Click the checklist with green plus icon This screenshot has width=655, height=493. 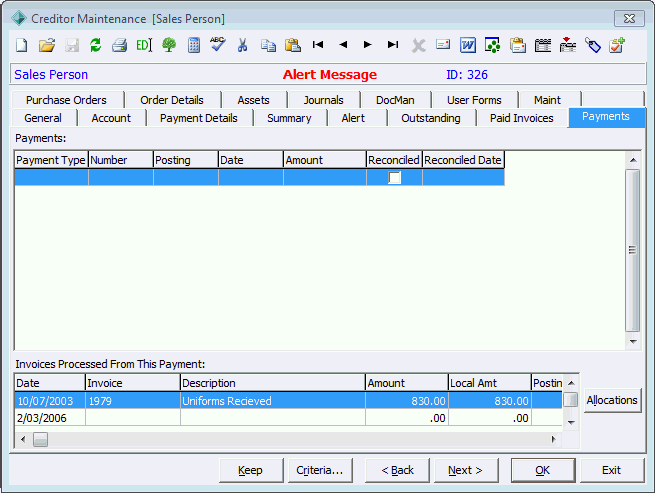click(617, 45)
